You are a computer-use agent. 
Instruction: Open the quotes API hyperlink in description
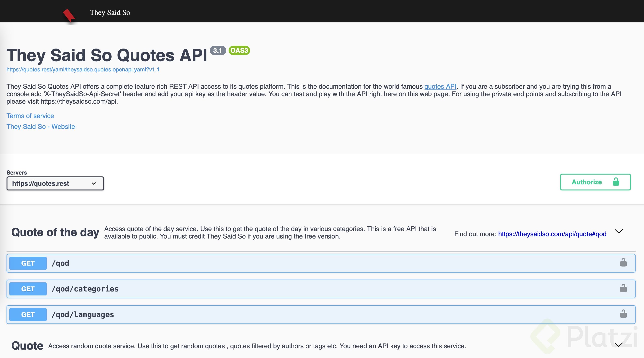(440, 86)
